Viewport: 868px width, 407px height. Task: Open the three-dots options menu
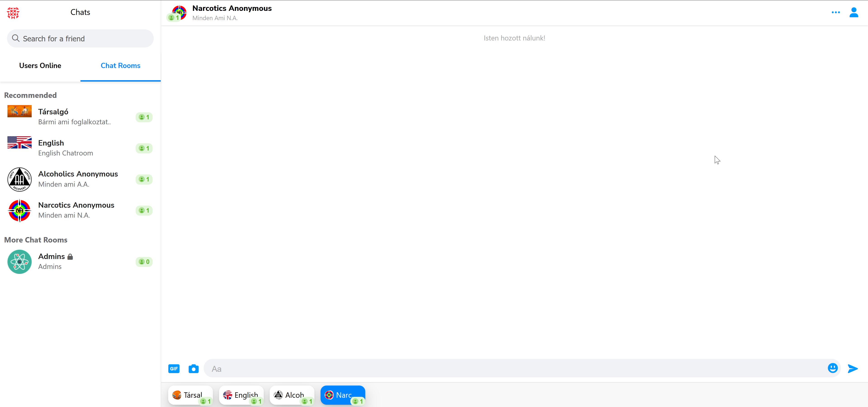point(836,12)
